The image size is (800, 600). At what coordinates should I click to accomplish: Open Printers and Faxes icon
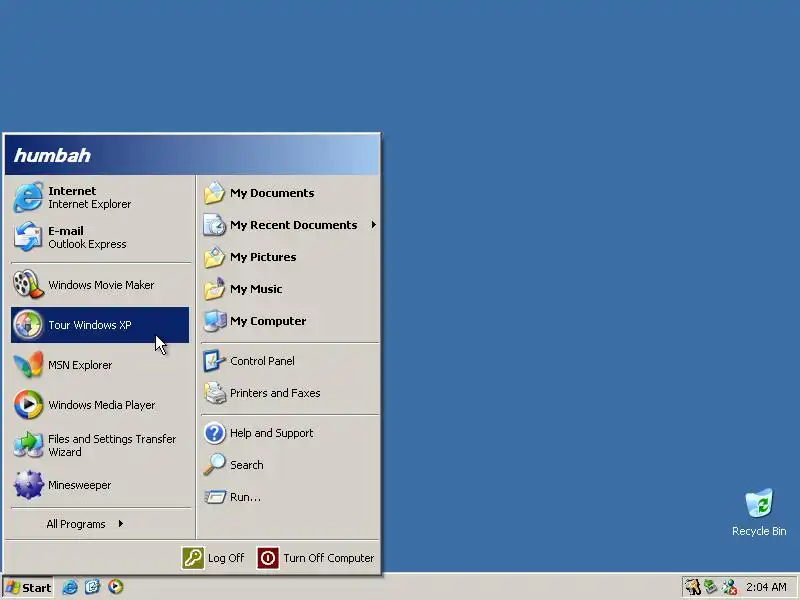coord(214,393)
